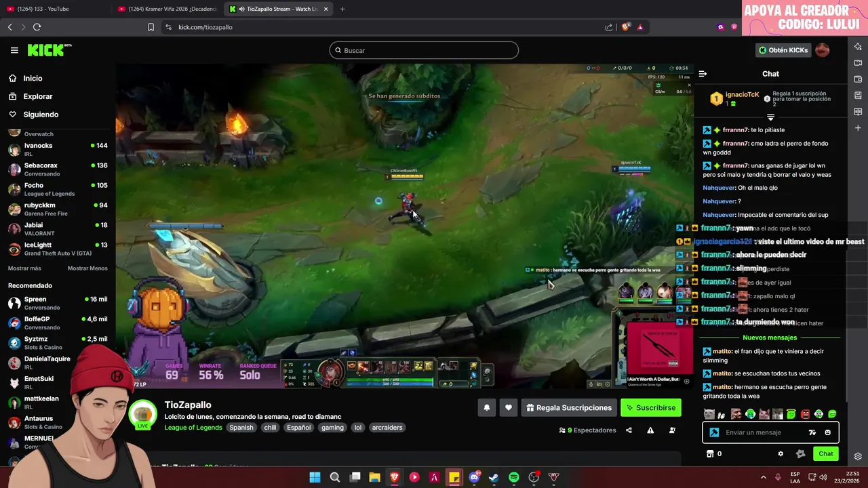Click the plus icon in the Brave sidebar
The height and width of the screenshot is (488, 868).
point(858,128)
